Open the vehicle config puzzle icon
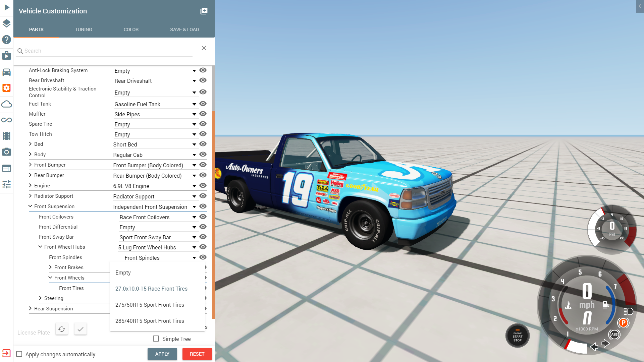This screenshot has width=644, height=362. pyautogui.click(x=6, y=88)
